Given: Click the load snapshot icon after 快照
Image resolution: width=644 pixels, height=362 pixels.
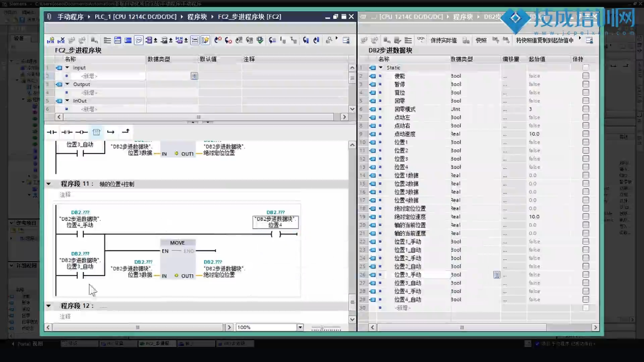Looking at the screenshot, I should click(x=496, y=40).
